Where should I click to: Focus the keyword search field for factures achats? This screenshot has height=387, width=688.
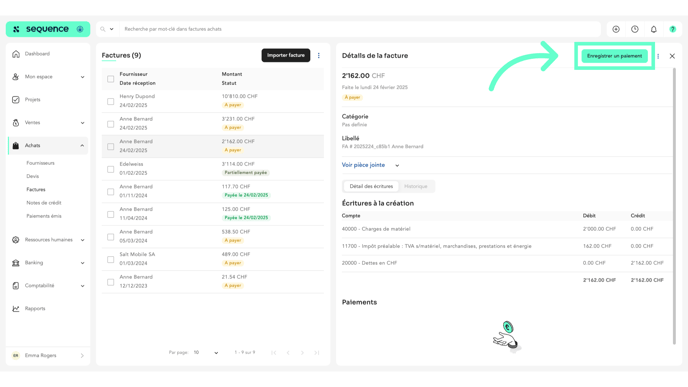[x=360, y=29]
